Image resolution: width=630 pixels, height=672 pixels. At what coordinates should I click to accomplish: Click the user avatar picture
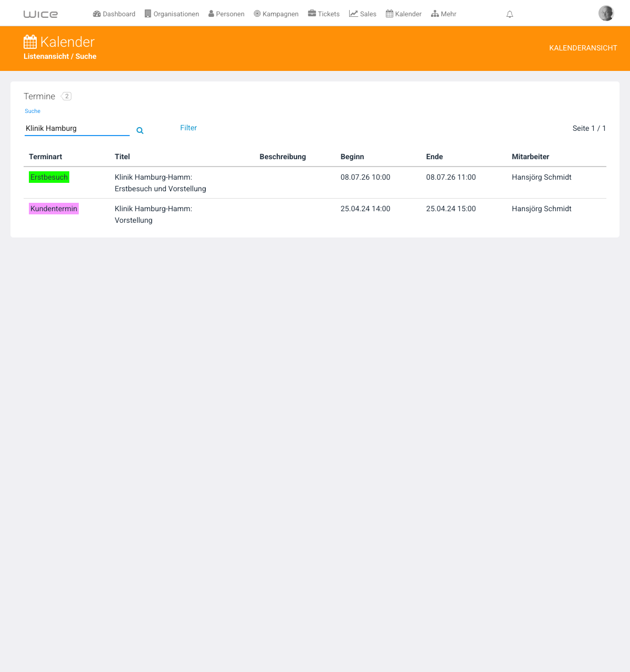coord(606,13)
